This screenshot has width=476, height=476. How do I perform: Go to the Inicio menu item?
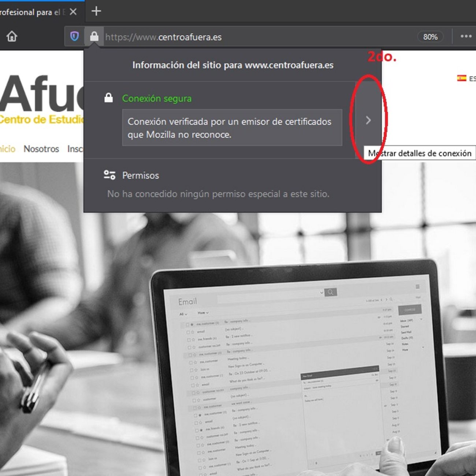[x=7, y=149]
